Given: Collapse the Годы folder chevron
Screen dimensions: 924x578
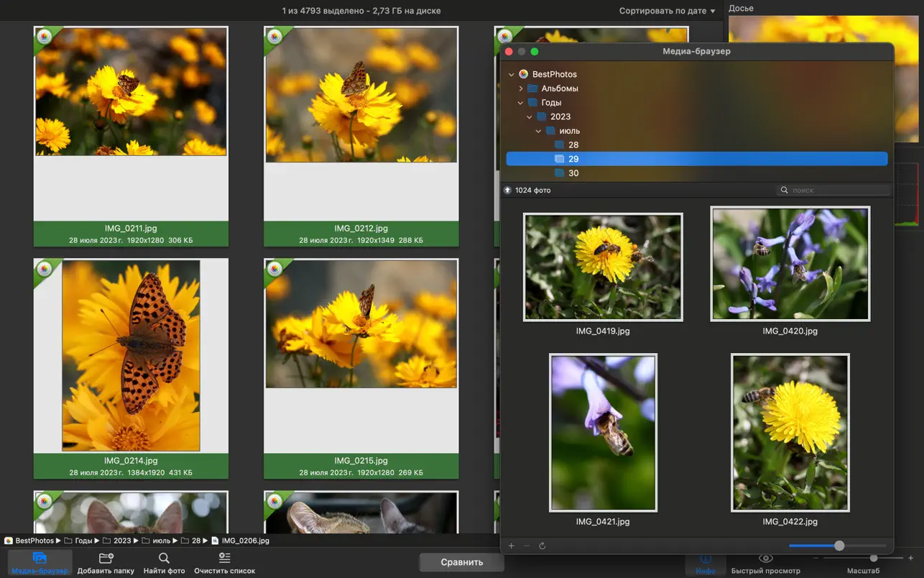Looking at the screenshot, I should pyautogui.click(x=521, y=103).
